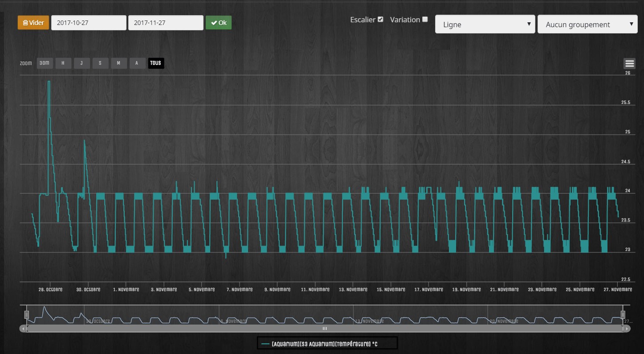
Task: Click the 22.5 y-axis value
Action: click(626, 280)
